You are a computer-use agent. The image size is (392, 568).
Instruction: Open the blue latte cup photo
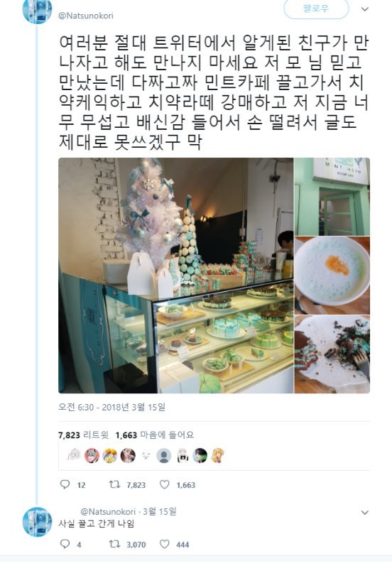(x=332, y=275)
